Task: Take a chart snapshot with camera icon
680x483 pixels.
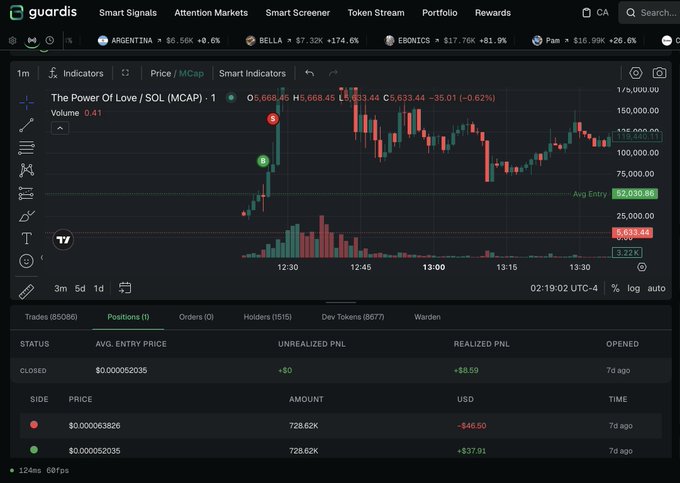Action: tap(659, 73)
